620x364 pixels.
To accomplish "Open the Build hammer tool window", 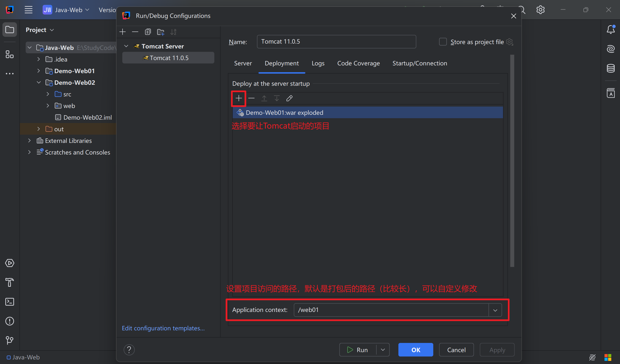I will click(x=10, y=282).
